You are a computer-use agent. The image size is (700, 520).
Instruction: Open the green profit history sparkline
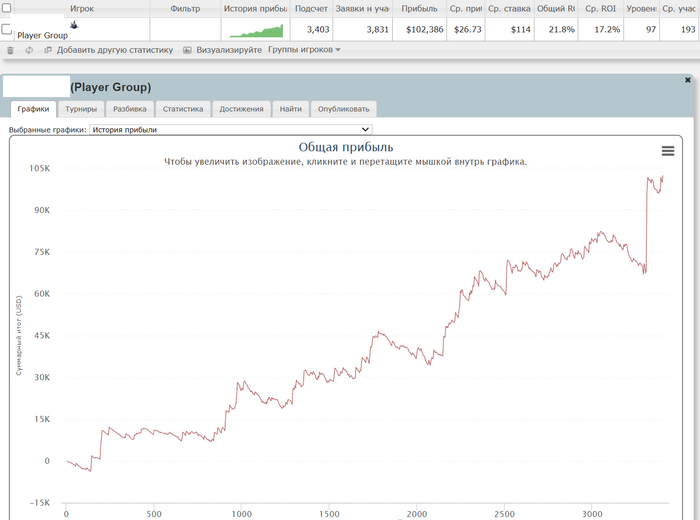256,30
